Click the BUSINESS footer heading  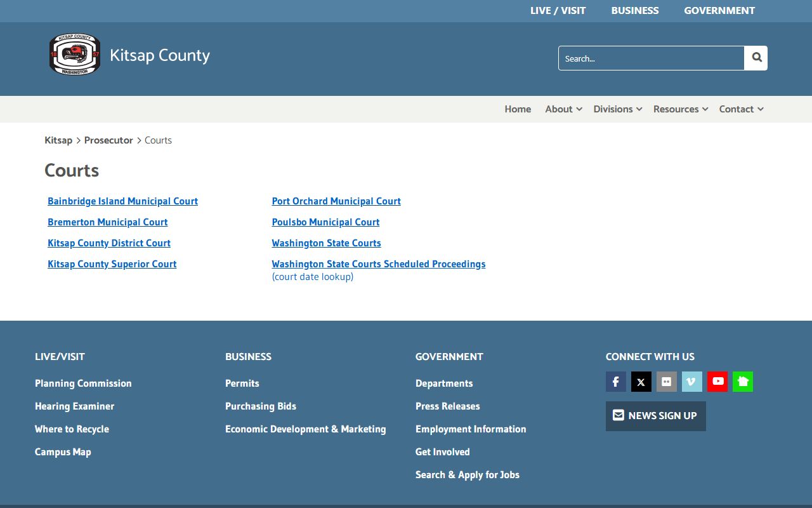248,357
